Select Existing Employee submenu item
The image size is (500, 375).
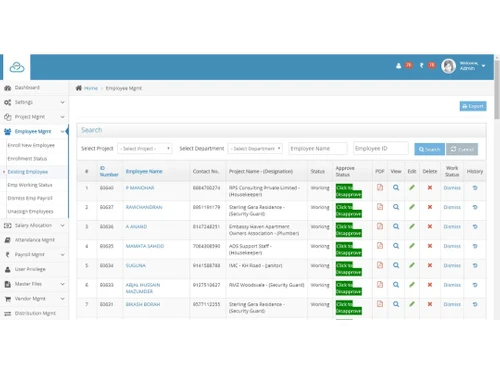(28, 172)
